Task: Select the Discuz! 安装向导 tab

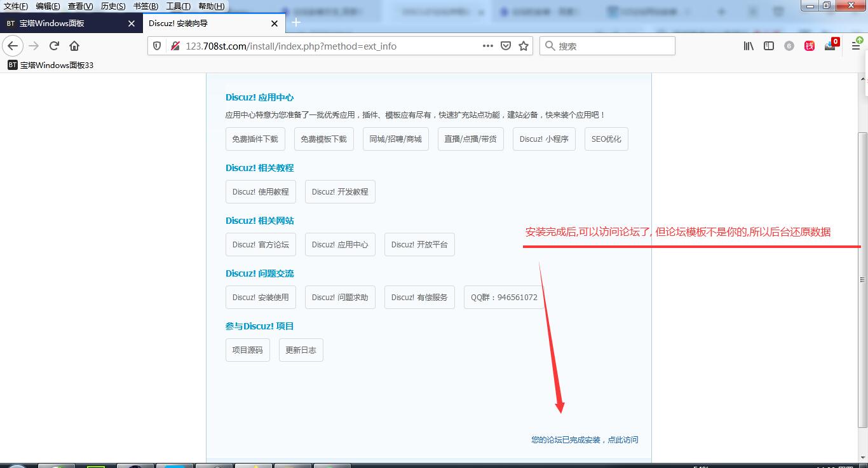Action: [213, 24]
